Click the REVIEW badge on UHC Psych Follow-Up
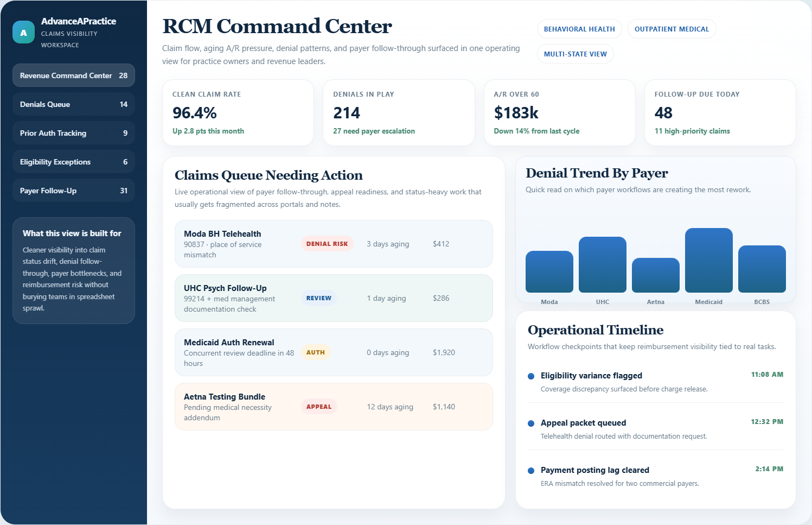Viewport: 812px width, 525px height. point(318,298)
